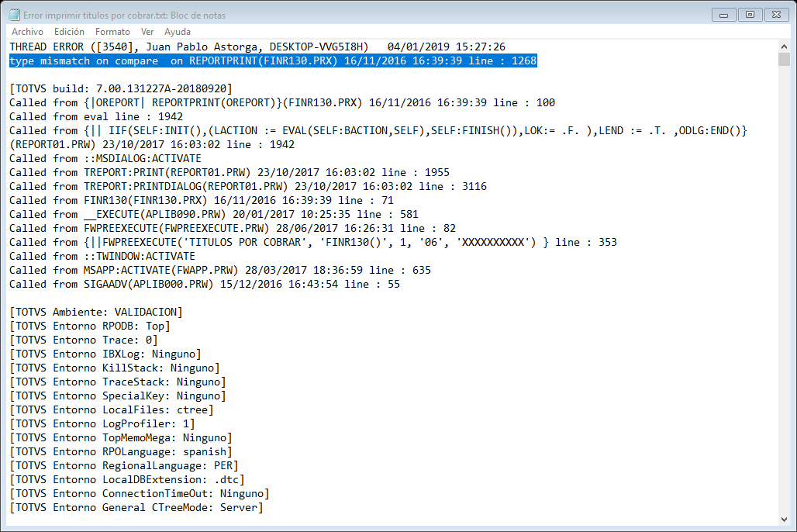Click the 'TREPORT:PRINTDIALOG(REPORT01.PRW)' line
Viewport: 797px width, 532px height.
click(248, 186)
